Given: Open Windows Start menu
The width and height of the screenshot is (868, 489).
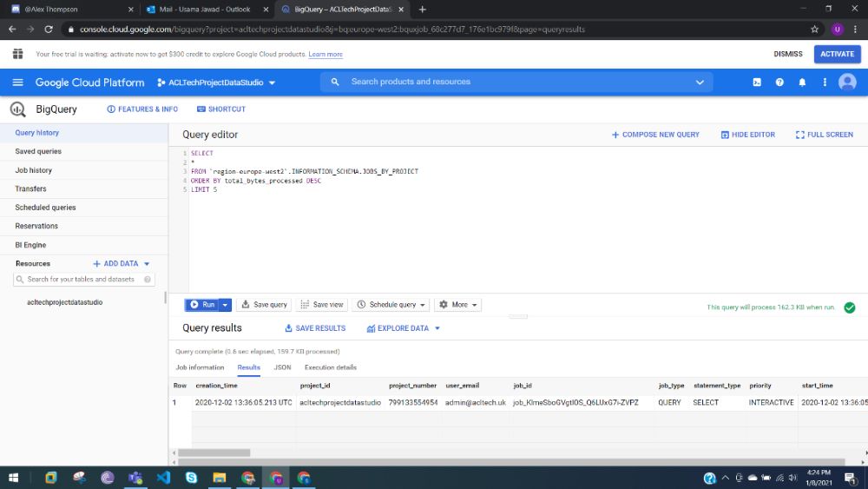Looking at the screenshot, I should click(14, 478).
